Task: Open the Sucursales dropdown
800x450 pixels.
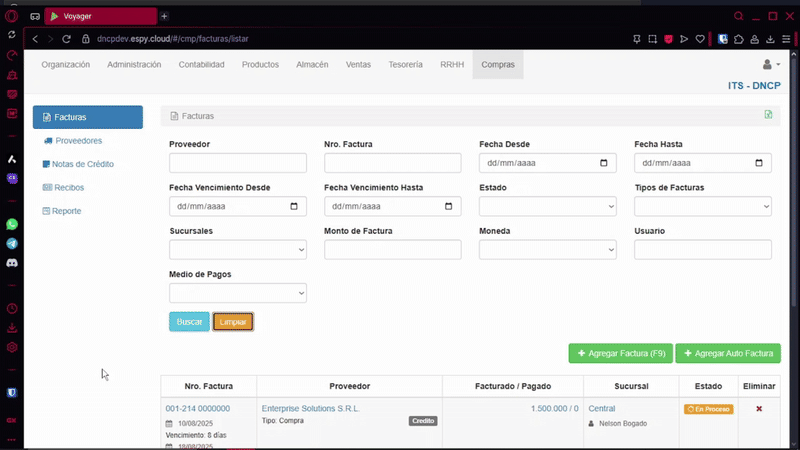Action: (237, 250)
